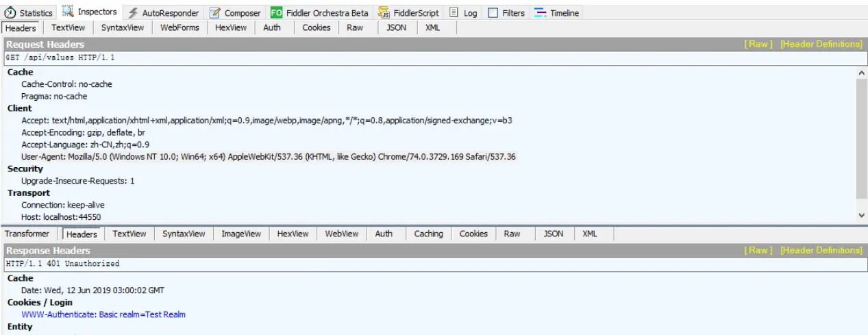Open the Timeline tab
Screen dimensions: 868x335
[x=557, y=13]
